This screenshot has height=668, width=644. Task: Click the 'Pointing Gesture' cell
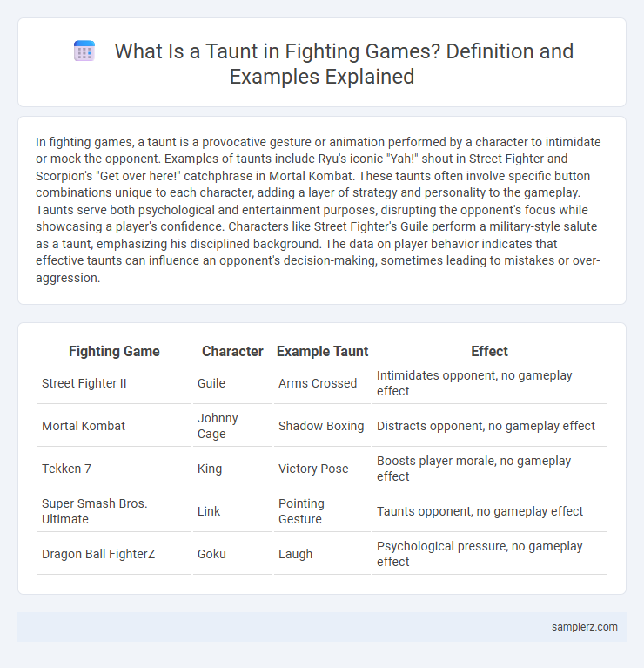click(x=322, y=511)
